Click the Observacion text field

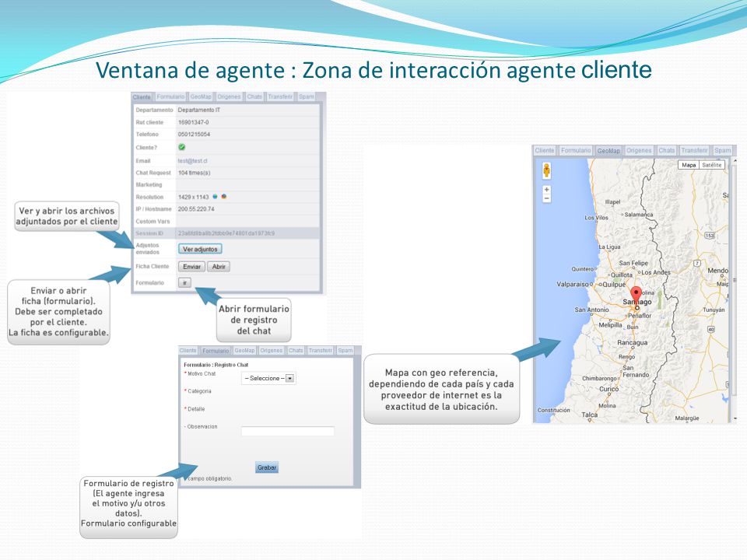[288, 432]
